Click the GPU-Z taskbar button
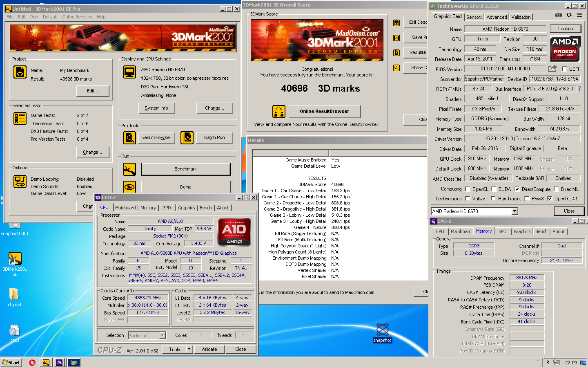Screen dimensions: 588x368 point(74,362)
